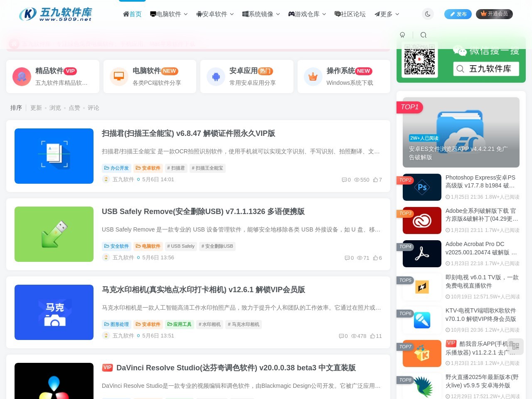Open Adobe Acrobat Pro DC v2025 link

[x=481, y=248]
